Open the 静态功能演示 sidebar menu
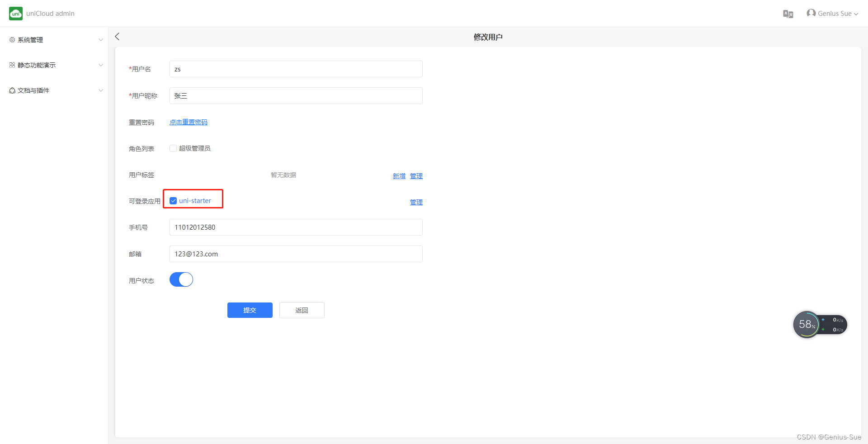868x444 pixels. 54,65
